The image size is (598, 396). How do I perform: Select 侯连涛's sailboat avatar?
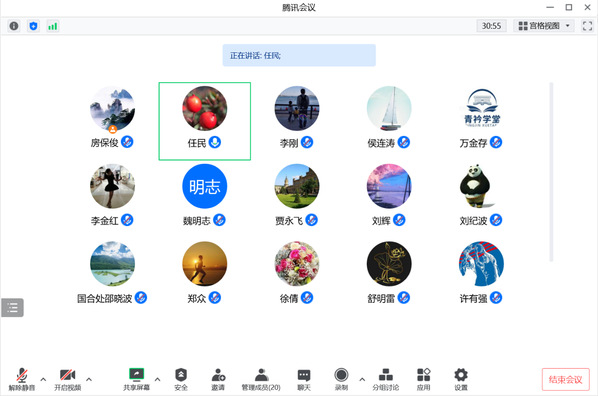coord(389,108)
